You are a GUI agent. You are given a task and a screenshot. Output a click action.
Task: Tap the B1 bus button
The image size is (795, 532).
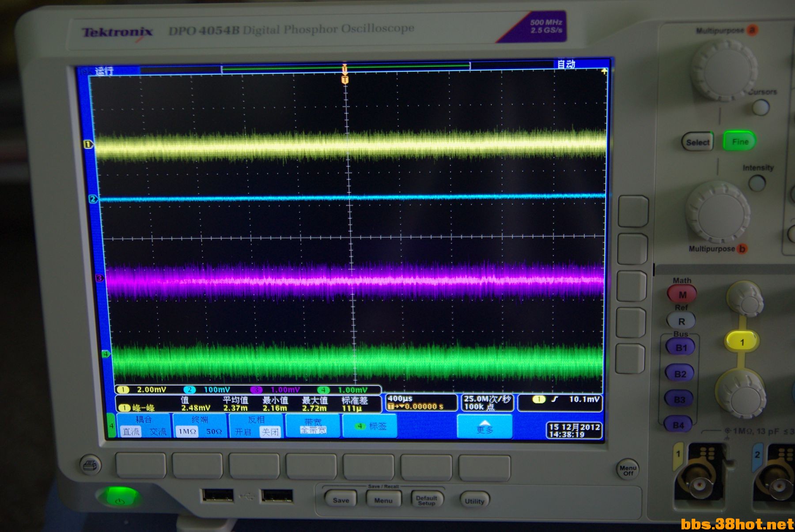point(681,347)
